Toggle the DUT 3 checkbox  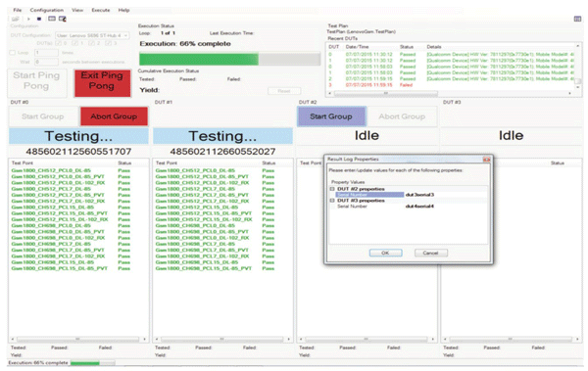point(108,43)
